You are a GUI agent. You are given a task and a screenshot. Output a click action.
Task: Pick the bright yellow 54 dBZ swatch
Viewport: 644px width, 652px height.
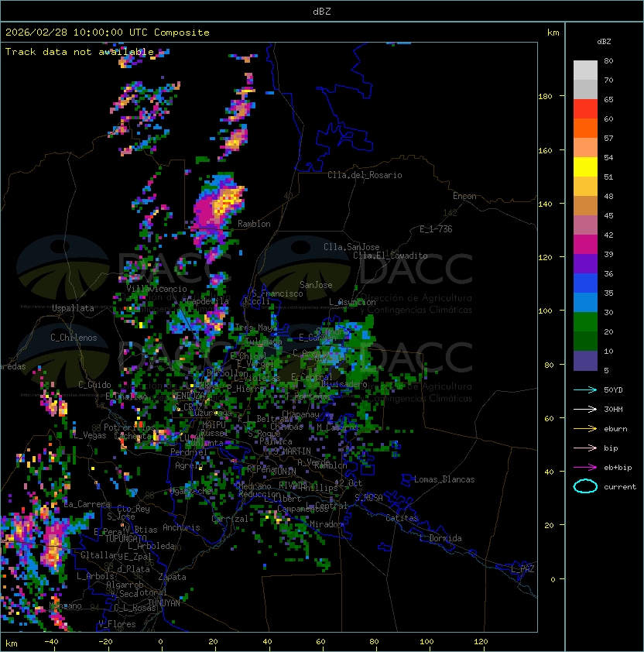(585, 167)
